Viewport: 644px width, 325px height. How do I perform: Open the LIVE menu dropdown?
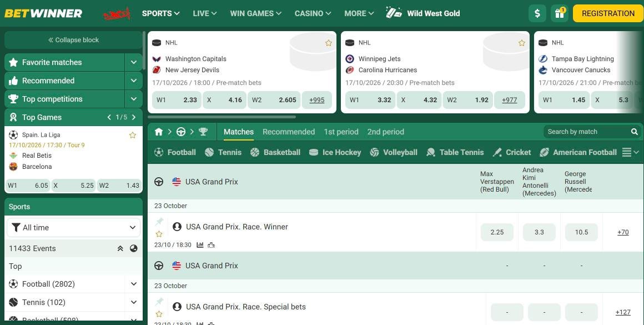[204, 13]
